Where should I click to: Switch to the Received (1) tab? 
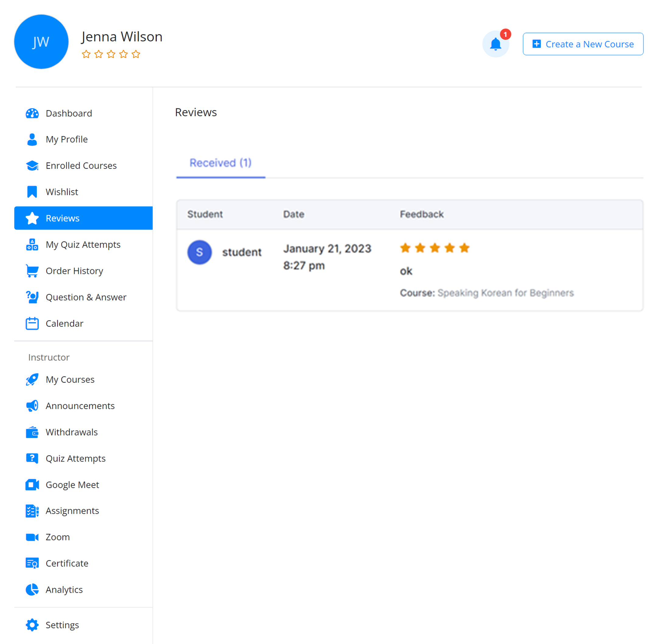coord(220,163)
